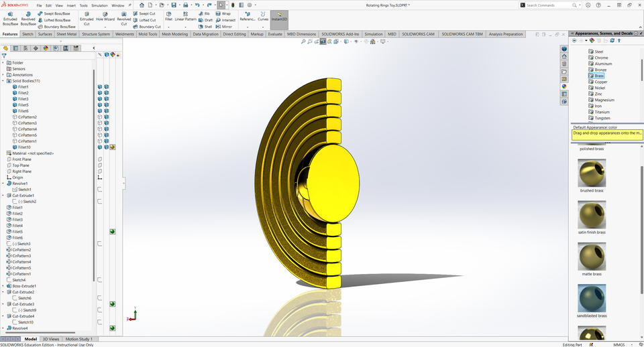
Task: Switch to the Sheet Metal tab
Action: coord(66,33)
